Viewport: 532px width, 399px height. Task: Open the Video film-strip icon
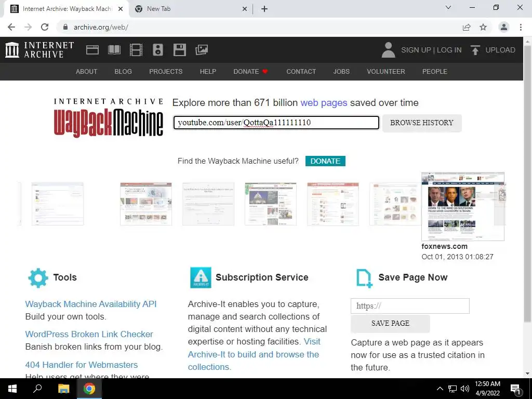point(136,50)
